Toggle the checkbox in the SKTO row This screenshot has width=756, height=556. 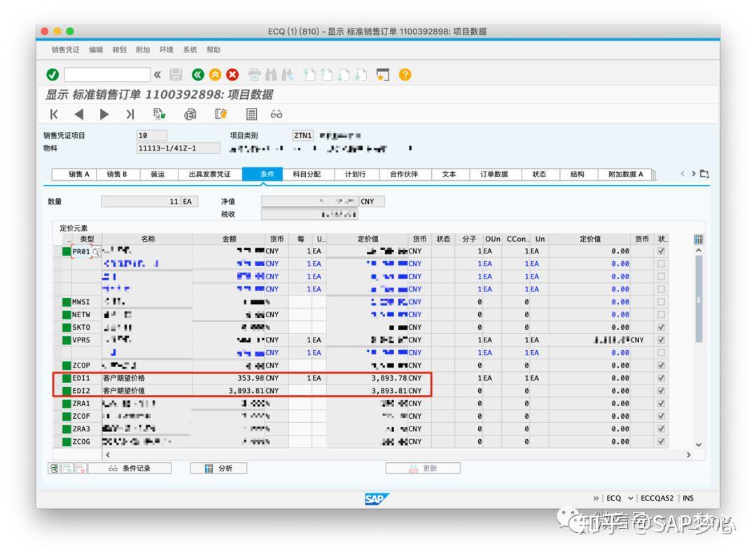661,328
